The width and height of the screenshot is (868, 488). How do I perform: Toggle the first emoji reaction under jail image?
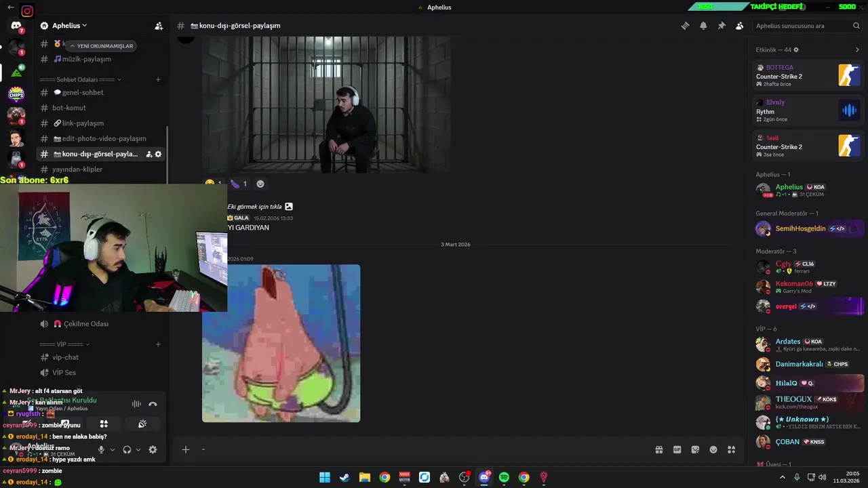(213, 184)
